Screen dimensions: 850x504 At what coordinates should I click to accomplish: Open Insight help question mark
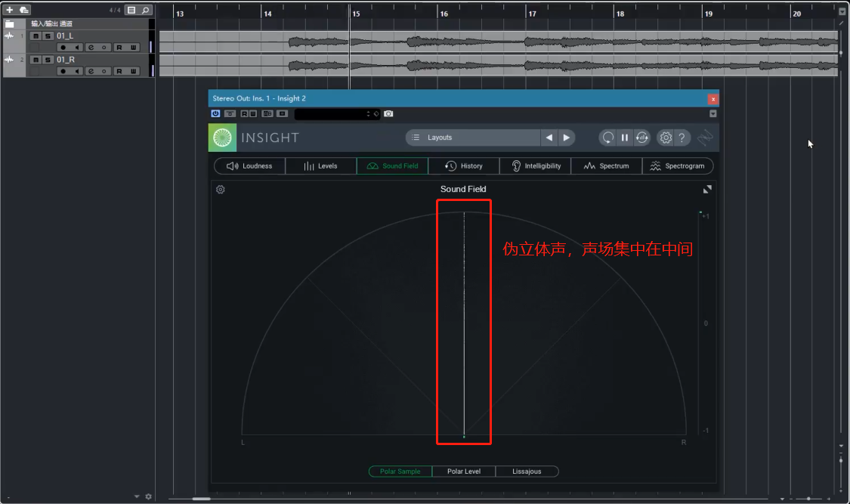(x=682, y=138)
